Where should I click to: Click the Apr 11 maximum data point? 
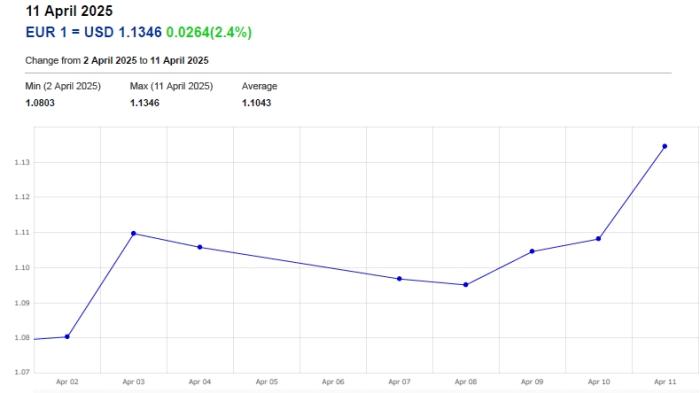[665, 146]
